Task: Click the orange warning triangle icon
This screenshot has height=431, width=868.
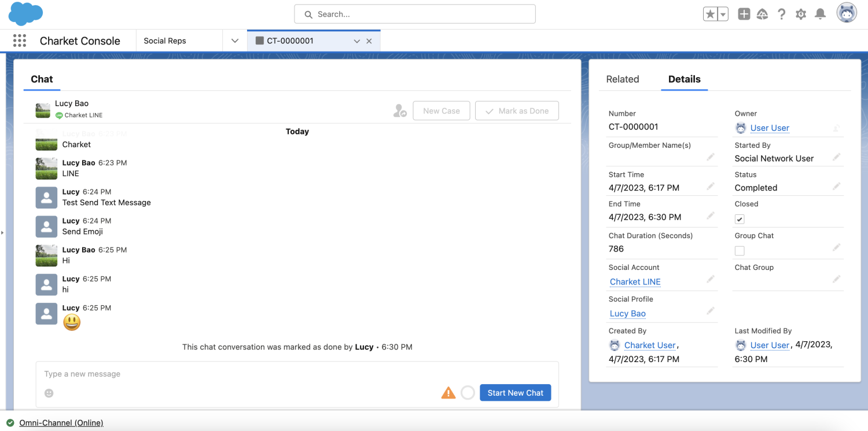Action: pyautogui.click(x=448, y=393)
